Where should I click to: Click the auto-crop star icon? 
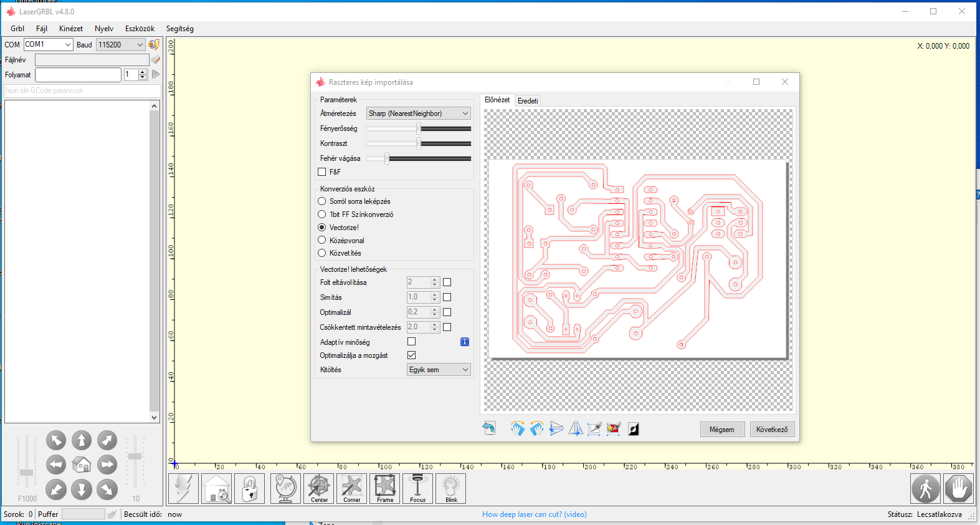tap(614, 429)
